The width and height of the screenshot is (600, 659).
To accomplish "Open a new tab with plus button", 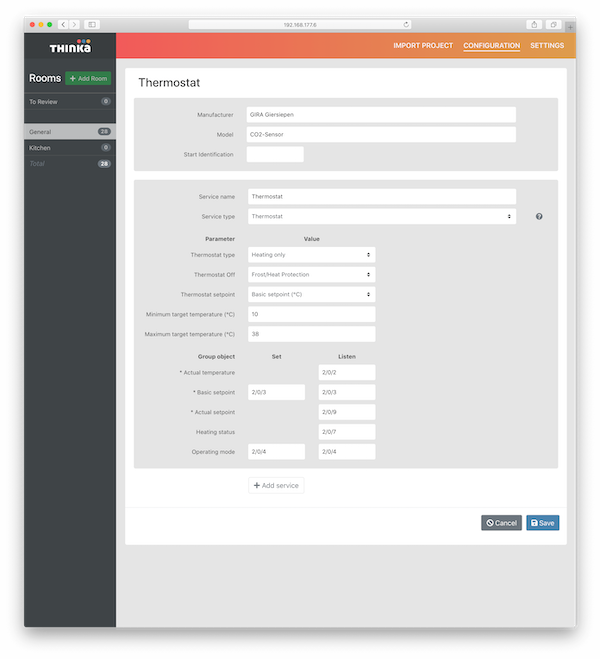I will coord(570,27).
